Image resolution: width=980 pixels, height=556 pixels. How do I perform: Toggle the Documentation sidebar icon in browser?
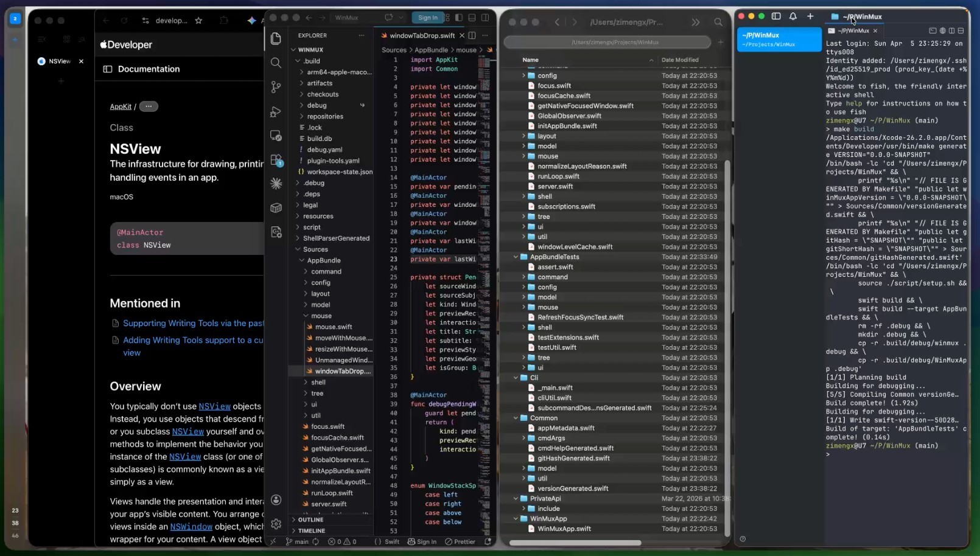click(x=108, y=69)
